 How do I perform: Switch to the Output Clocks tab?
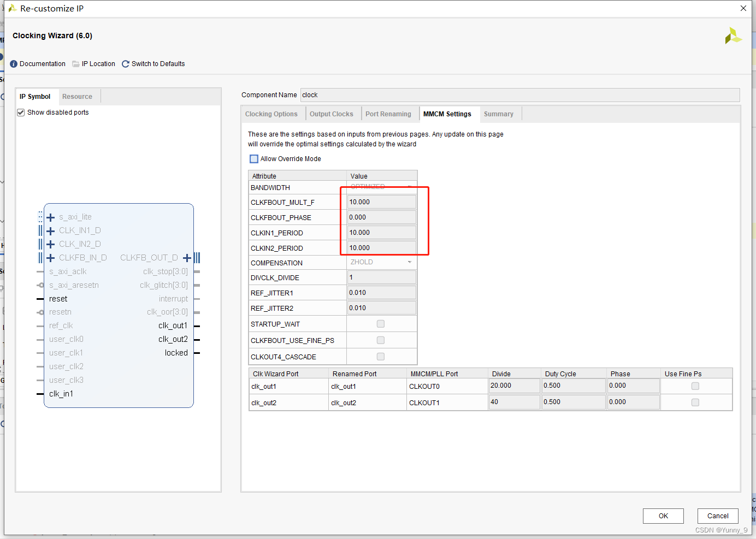point(331,114)
